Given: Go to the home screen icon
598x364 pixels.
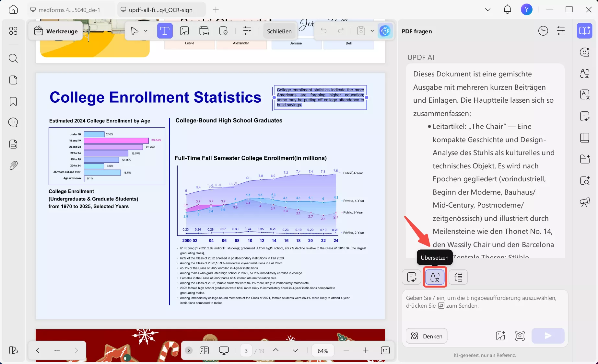Looking at the screenshot, I should (13, 10).
